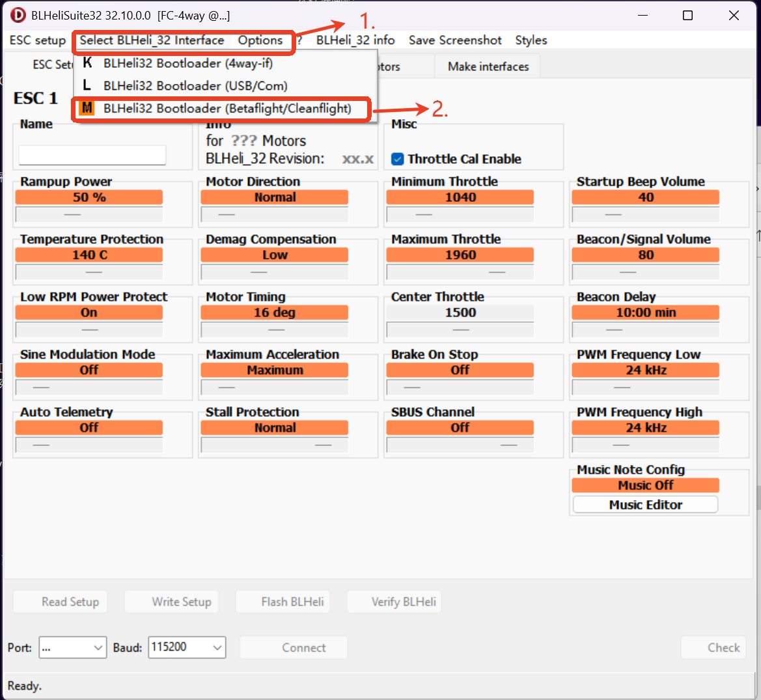761x700 pixels.
Task: Adjust the Temperature Protection slider
Action: 89,272
